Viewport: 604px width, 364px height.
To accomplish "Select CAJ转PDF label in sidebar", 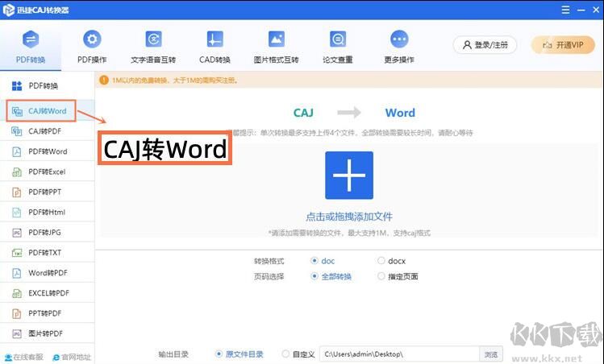I will point(44,131).
